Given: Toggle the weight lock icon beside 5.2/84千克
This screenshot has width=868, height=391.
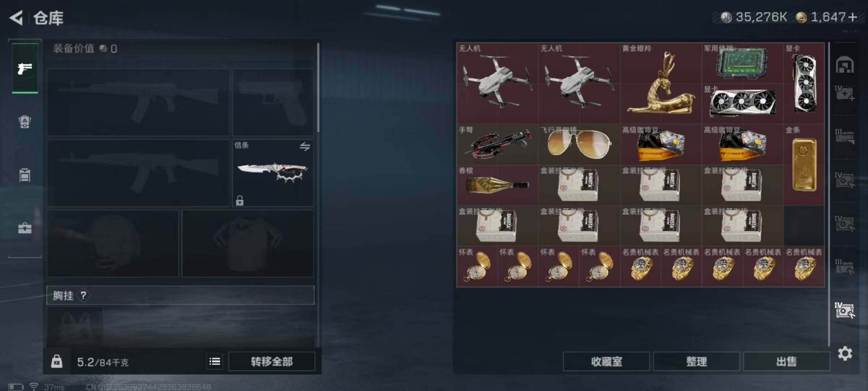Looking at the screenshot, I should coord(56,361).
